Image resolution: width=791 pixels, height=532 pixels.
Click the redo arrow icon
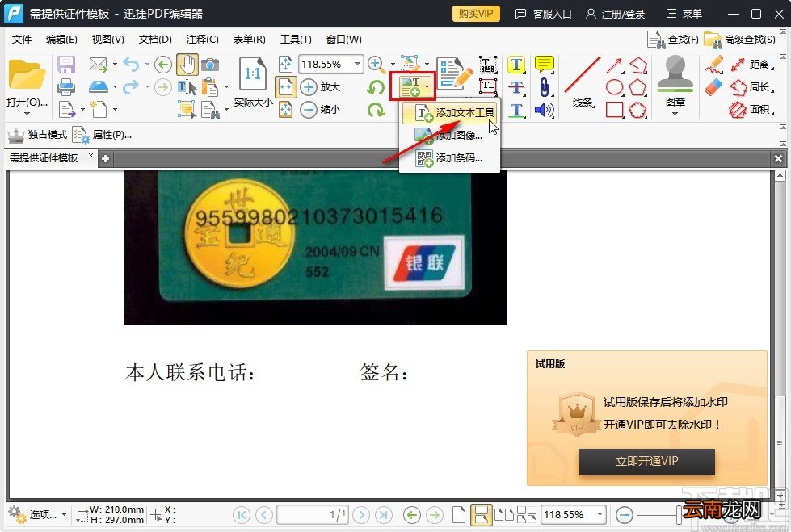point(131,86)
